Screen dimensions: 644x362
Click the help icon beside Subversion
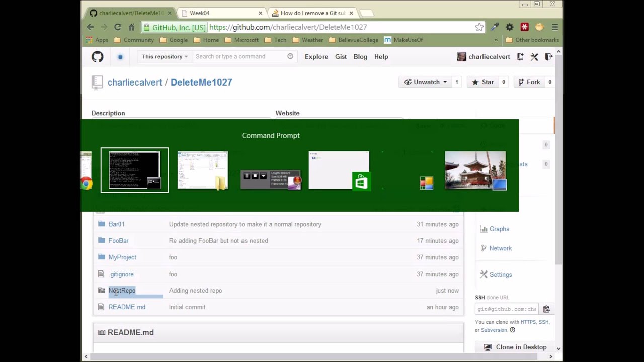512,330
